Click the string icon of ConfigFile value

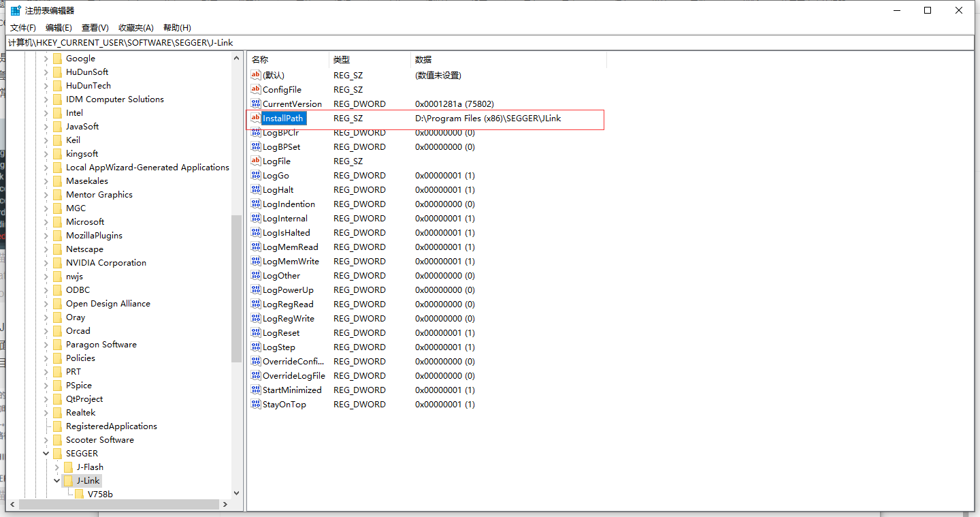click(256, 89)
